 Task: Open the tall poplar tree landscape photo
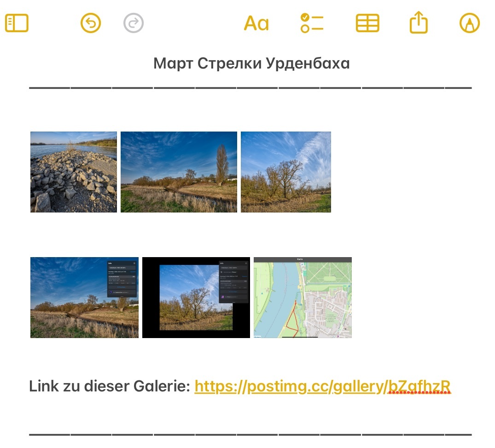(179, 172)
